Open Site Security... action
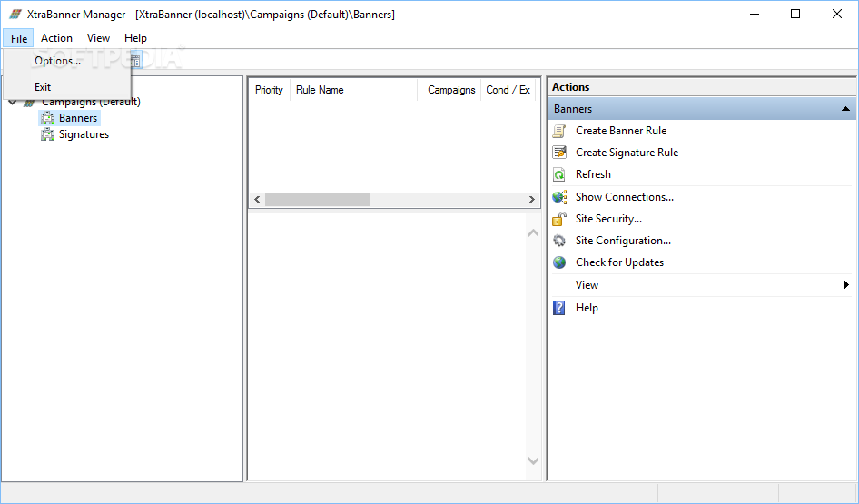This screenshot has height=504, width=859. pyautogui.click(x=608, y=219)
